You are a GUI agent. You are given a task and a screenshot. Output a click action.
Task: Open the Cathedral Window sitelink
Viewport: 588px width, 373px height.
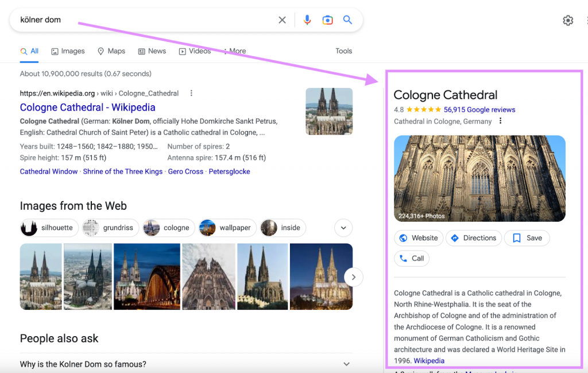[x=49, y=171]
